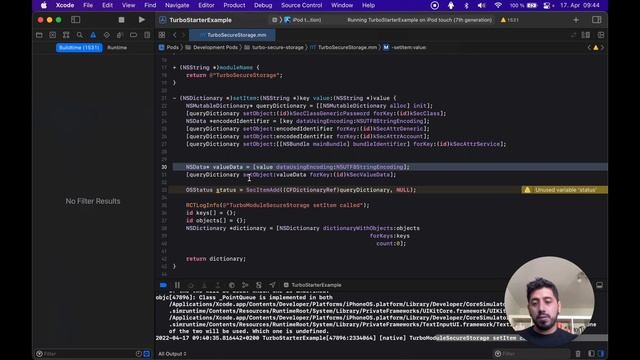Click the Step Out debug button
This screenshot has width=640, height=360.
click(x=218, y=285)
